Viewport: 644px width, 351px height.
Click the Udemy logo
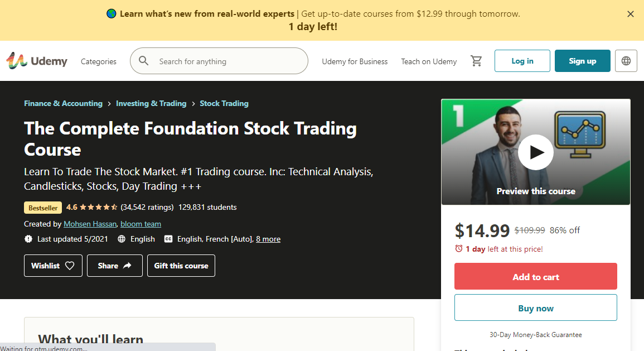37,60
